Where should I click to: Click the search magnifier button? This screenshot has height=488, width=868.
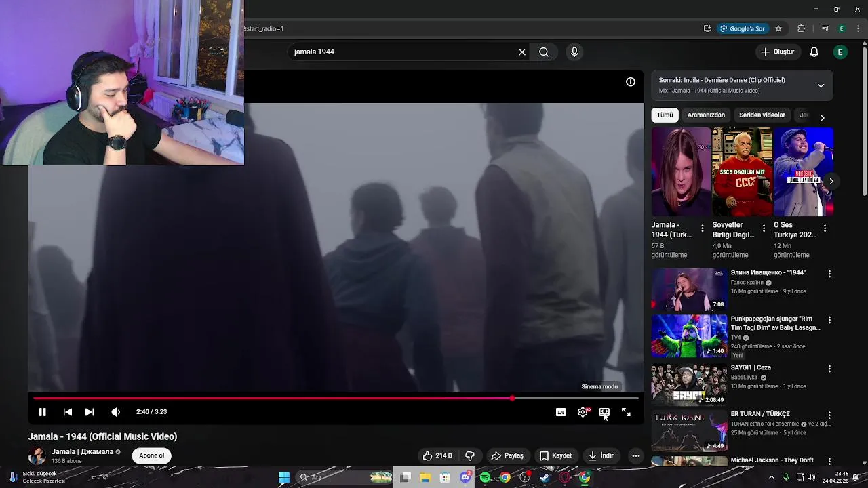click(544, 52)
